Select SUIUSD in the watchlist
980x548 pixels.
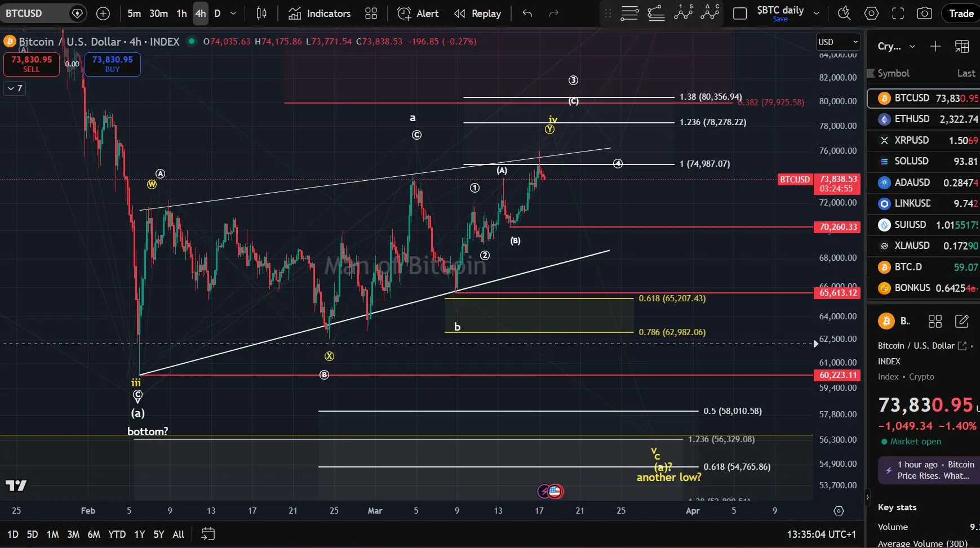click(924, 225)
